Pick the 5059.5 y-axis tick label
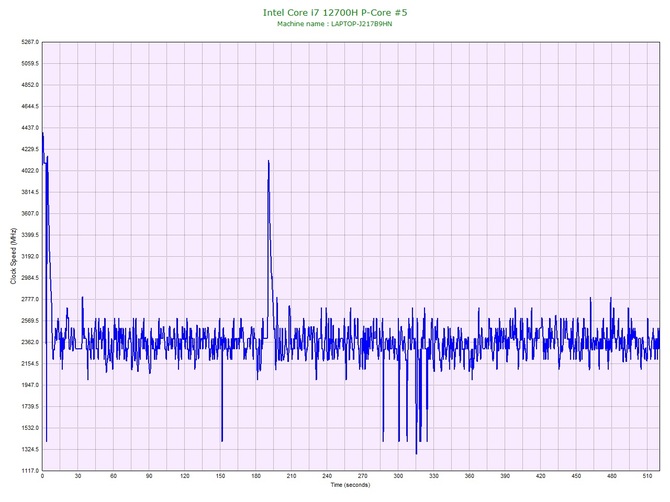Screen dimensions: 670x502 tap(30, 64)
